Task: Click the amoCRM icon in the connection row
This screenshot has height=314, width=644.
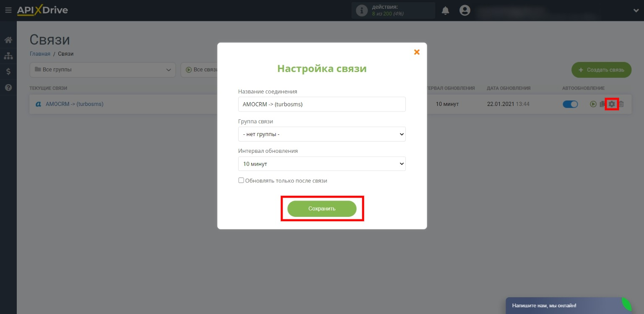Action: [x=38, y=104]
